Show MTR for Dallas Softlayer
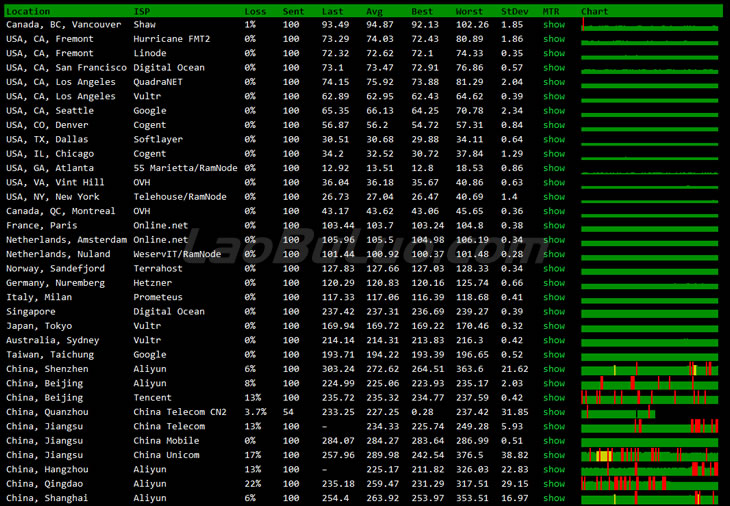 pos(554,140)
